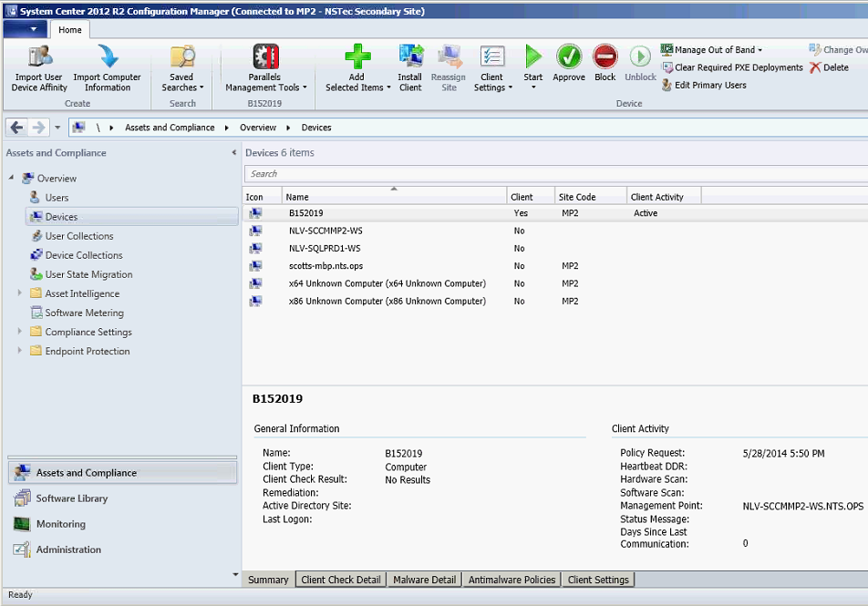This screenshot has width=868, height=606.
Task: Select x86 Unknown Computer row
Action: coord(555,301)
